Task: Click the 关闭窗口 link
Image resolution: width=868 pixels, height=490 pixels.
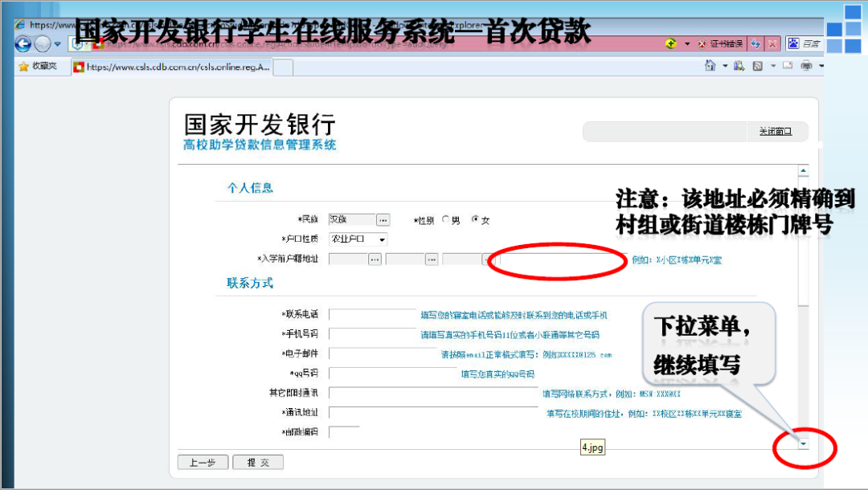Action: coord(775,132)
